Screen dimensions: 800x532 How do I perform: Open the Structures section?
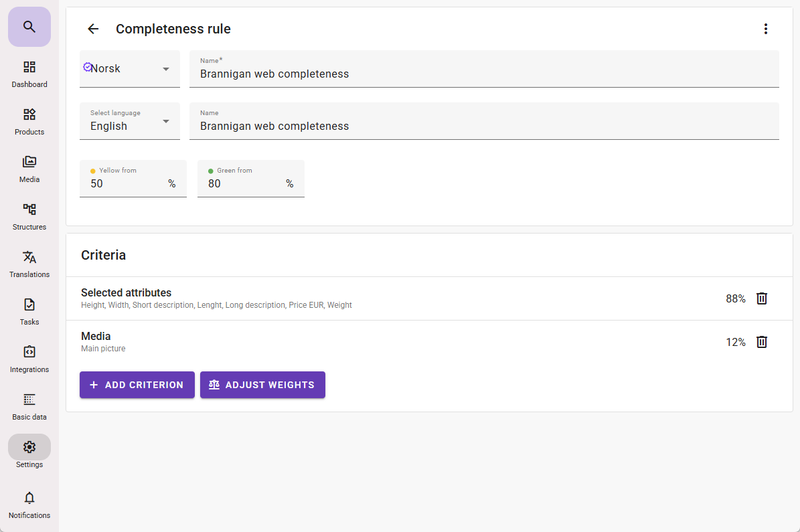29,215
